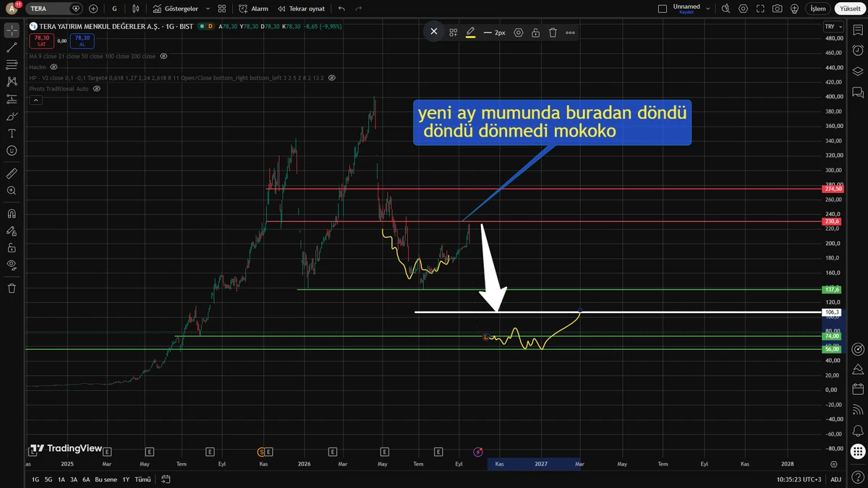
Task: Open the fullscreen mode icon
Action: click(760, 9)
